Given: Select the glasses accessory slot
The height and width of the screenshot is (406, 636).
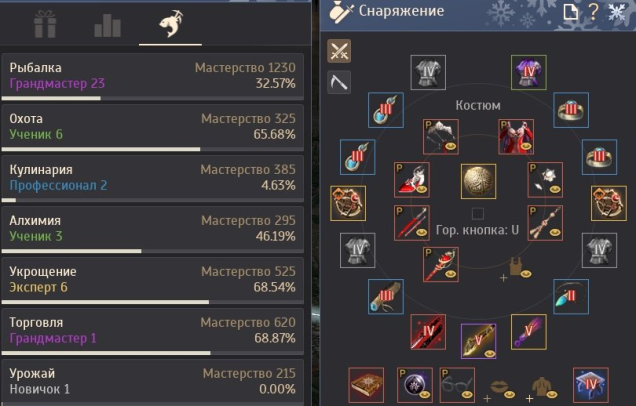Looking at the screenshot, I should [457, 385].
